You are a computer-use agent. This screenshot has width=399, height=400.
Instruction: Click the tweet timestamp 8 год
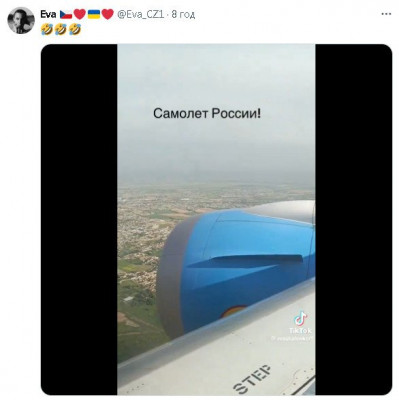[x=183, y=14]
